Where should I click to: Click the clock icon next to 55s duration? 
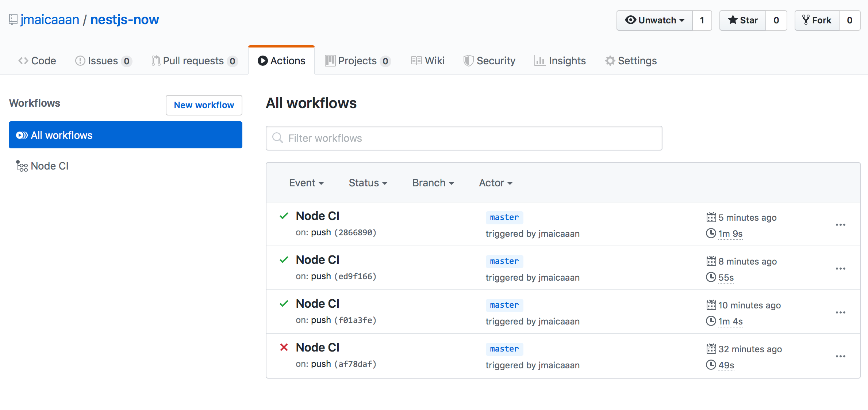(x=711, y=277)
